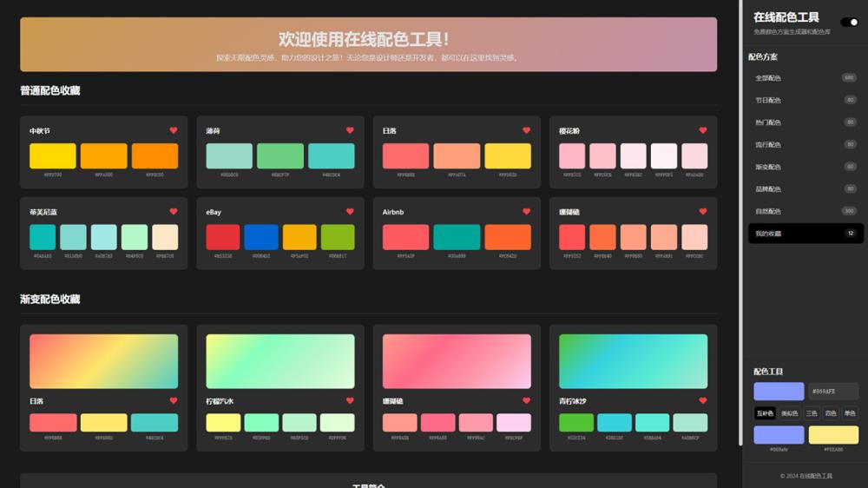
Task: Click heart icon on the eBay palette
Action: [x=350, y=211]
